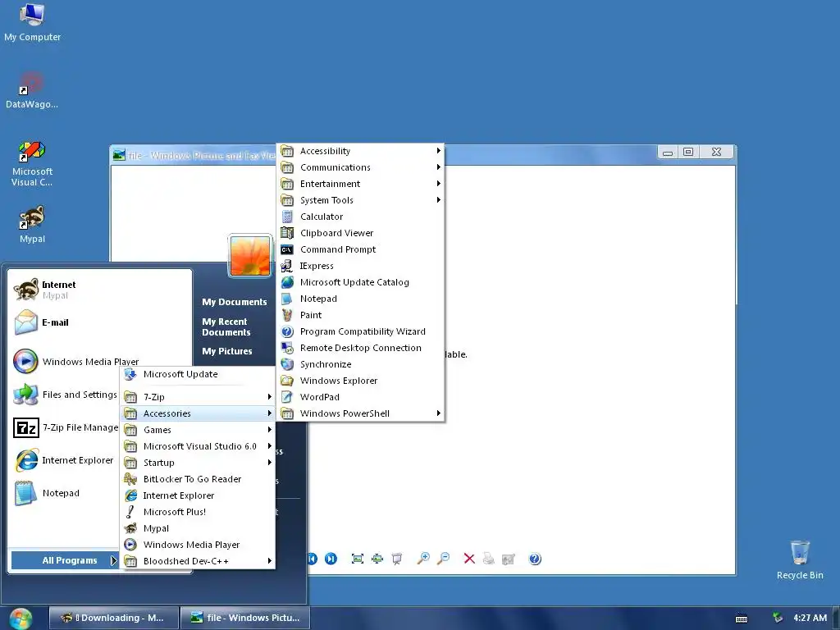This screenshot has width=840, height=630.
Task: Open Microsoft Update Catalog
Action: [x=361, y=282]
